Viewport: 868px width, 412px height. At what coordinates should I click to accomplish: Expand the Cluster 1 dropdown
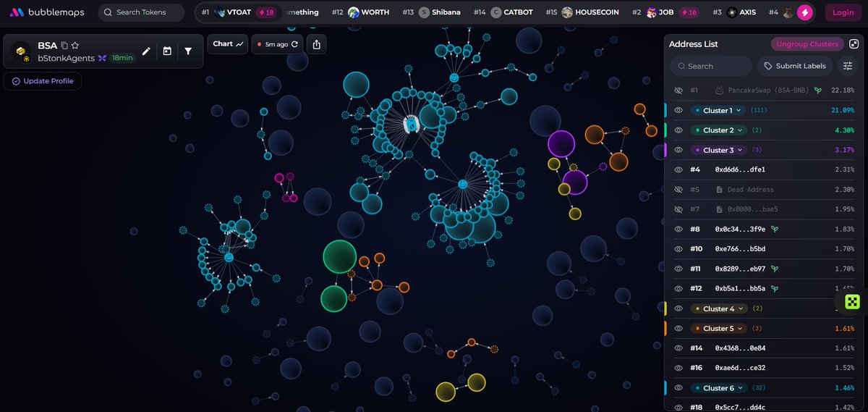pyautogui.click(x=718, y=110)
